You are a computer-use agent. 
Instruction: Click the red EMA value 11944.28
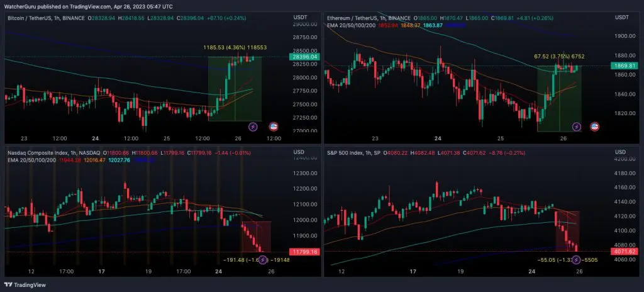tap(70, 160)
